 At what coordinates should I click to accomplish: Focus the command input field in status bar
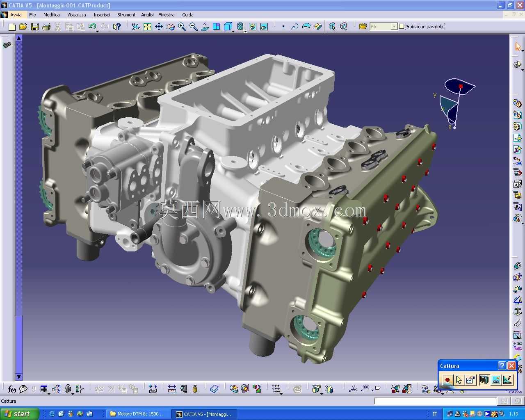pos(436,401)
